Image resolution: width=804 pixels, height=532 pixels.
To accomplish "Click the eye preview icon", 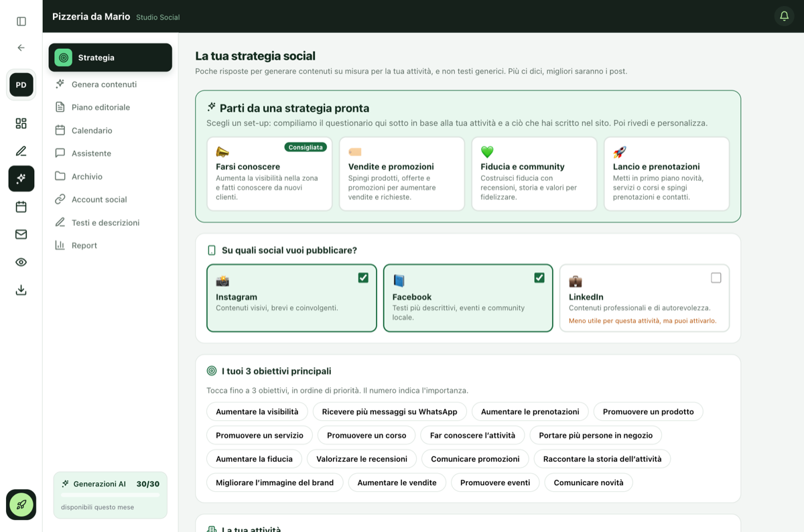I will tap(21, 262).
